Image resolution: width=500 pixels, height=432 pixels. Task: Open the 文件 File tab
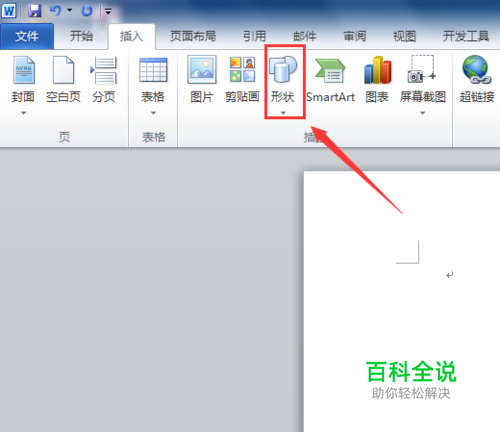pyautogui.click(x=27, y=36)
